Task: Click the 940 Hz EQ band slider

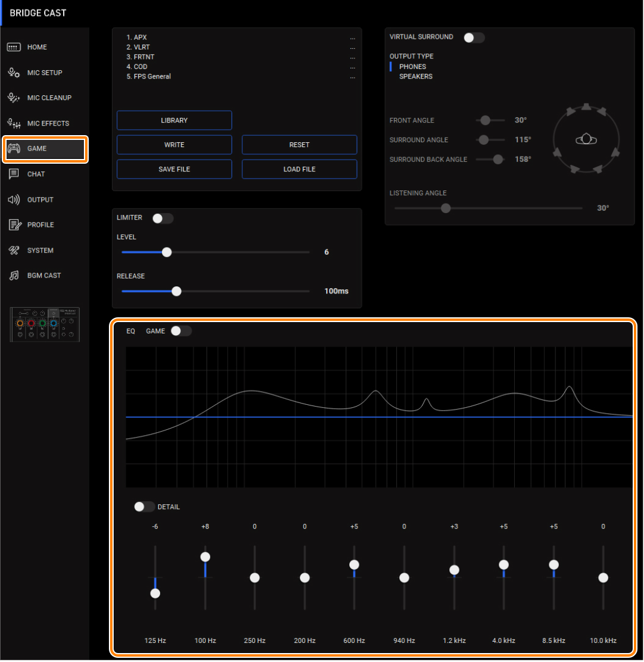Action: 404,577
